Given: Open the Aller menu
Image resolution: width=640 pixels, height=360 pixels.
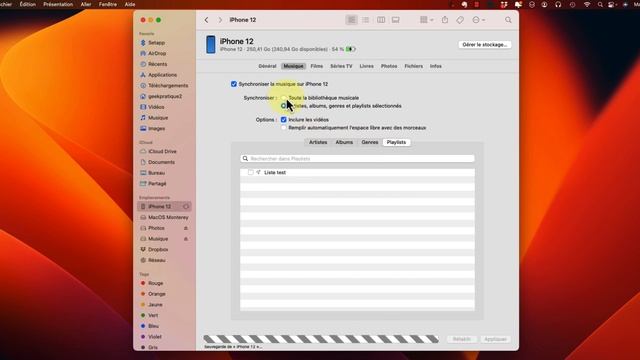Looking at the screenshot, I should click(x=86, y=4).
